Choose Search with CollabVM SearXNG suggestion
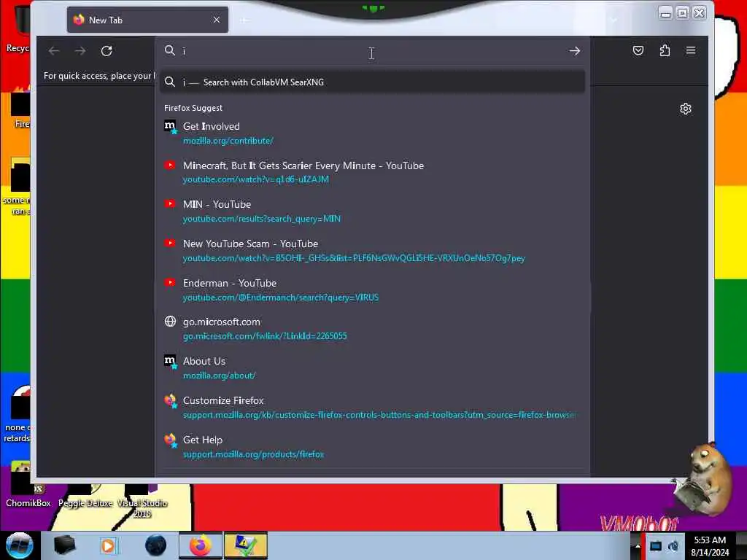Viewport: 747px width, 560px height. 373,82
